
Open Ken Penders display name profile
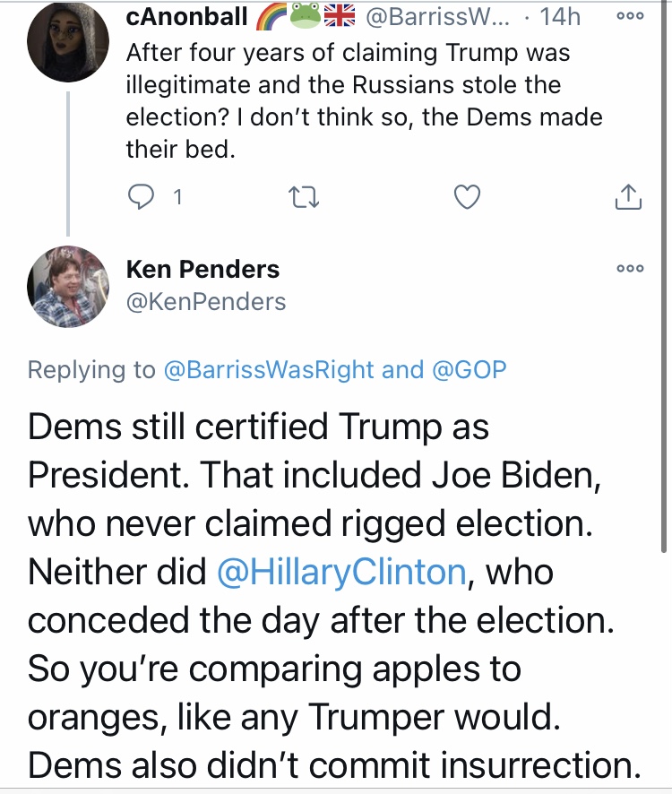tap(202, 269)
